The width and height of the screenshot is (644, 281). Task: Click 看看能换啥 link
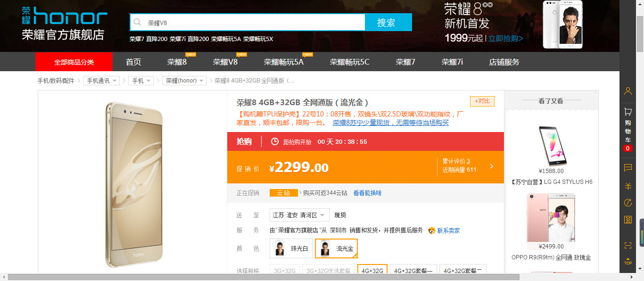coord(367,193)
